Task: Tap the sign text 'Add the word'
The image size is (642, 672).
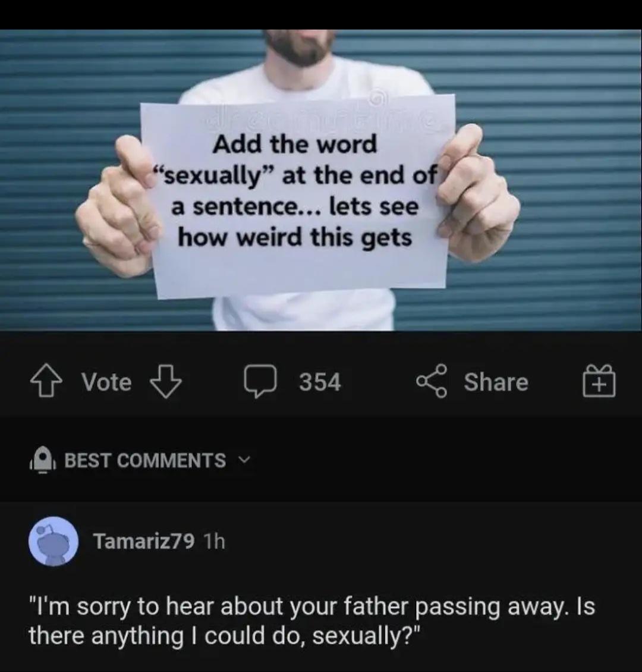Action: [295, 144]
